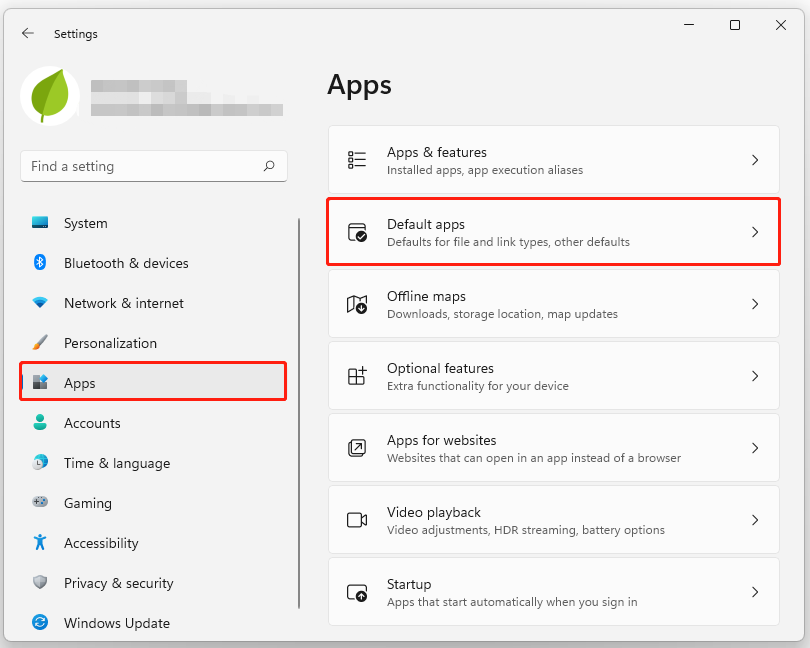Click the Bluetooth icon in the sidebar
The width and height of the screenshot is (810, 648).
pos(40,263)
